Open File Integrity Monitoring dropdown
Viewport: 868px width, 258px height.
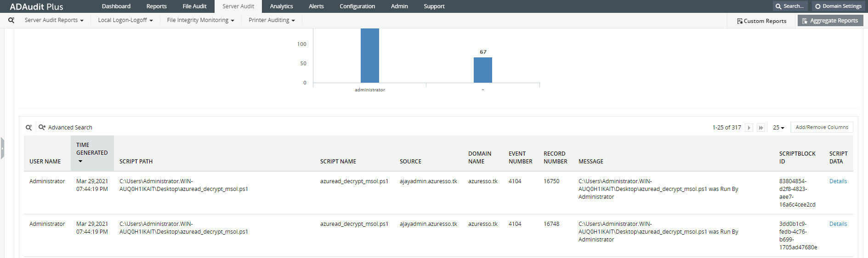(200, 20)
